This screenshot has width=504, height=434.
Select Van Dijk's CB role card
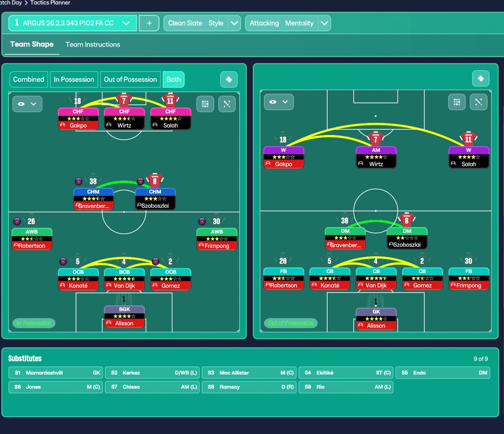point(376,279)
